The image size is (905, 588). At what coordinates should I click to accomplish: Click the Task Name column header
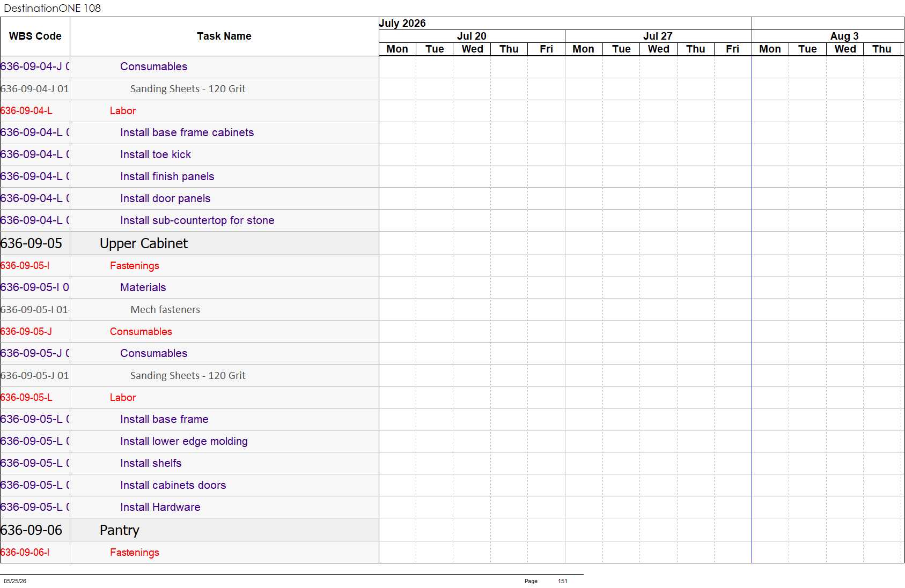pos(224,36)
